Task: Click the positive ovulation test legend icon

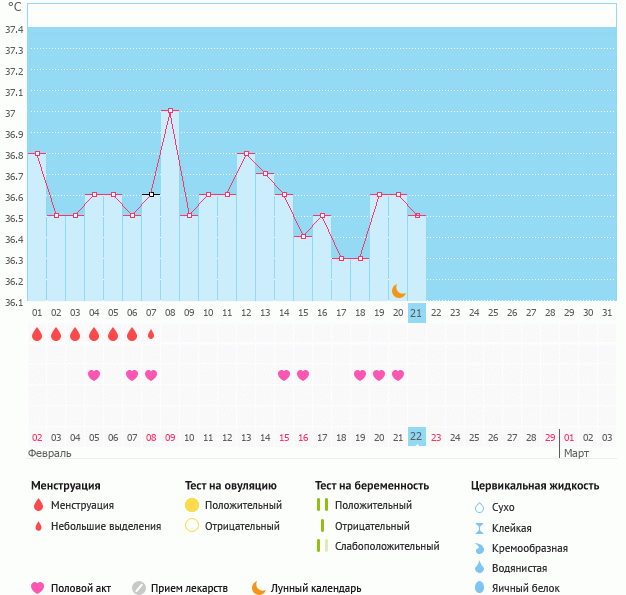Action: tap(192, 505)
